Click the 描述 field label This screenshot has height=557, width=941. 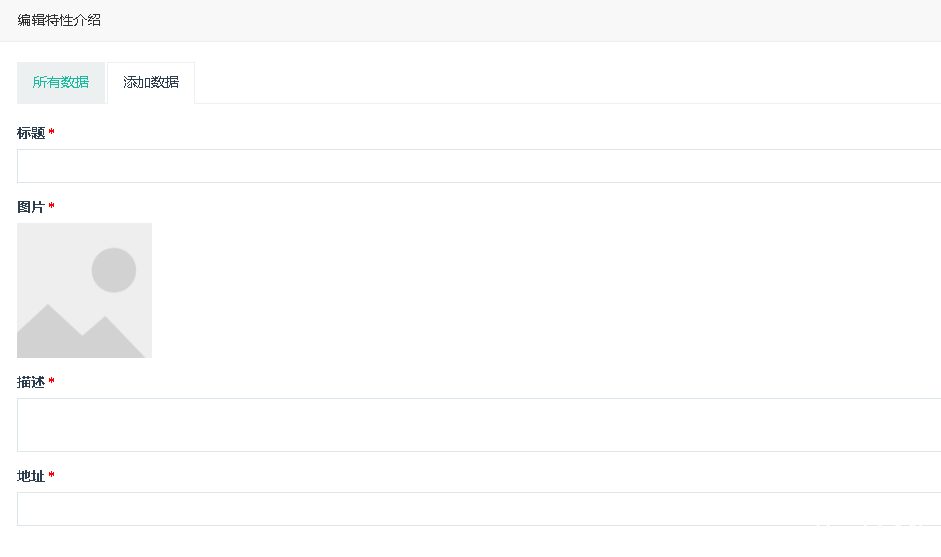[31, 382]
